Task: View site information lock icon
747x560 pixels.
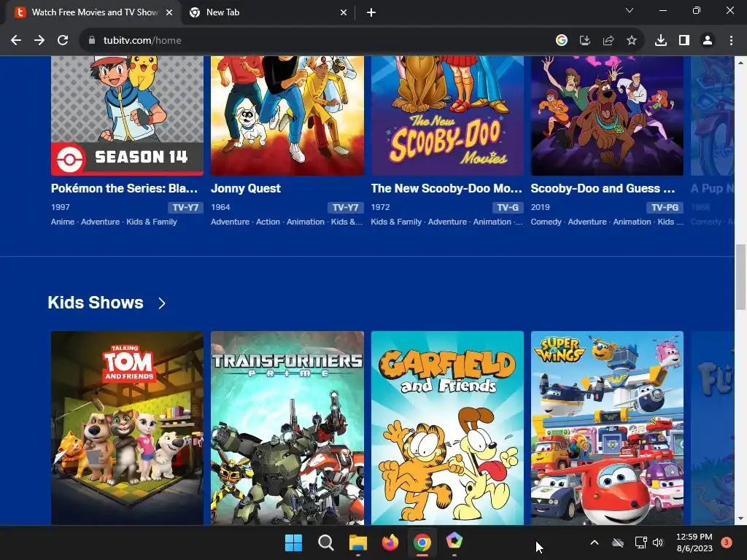Action: (92, 41)
